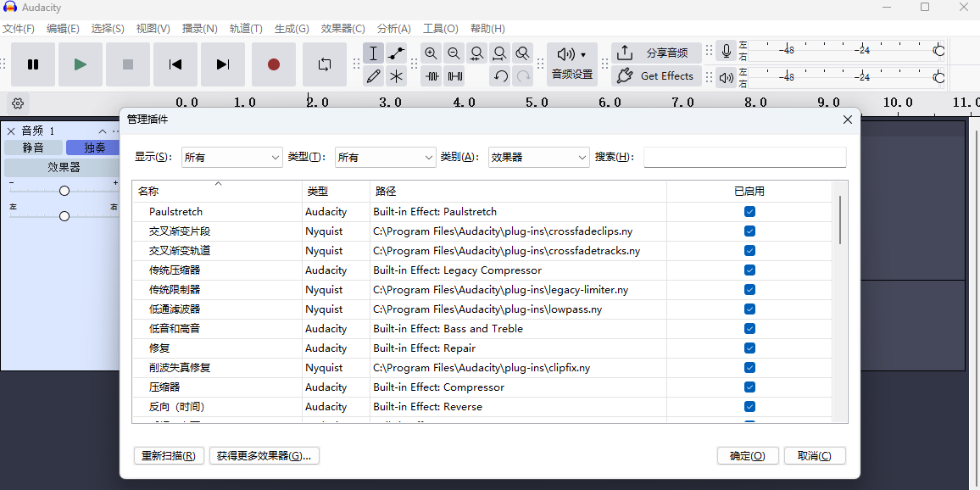
Task: Click the 重新扫描 button
Action: (169, 456)
